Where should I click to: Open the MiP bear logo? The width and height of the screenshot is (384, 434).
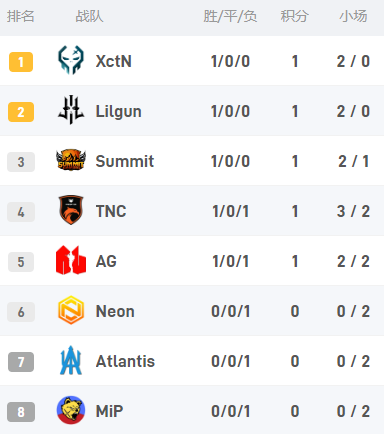coord(71,410)
